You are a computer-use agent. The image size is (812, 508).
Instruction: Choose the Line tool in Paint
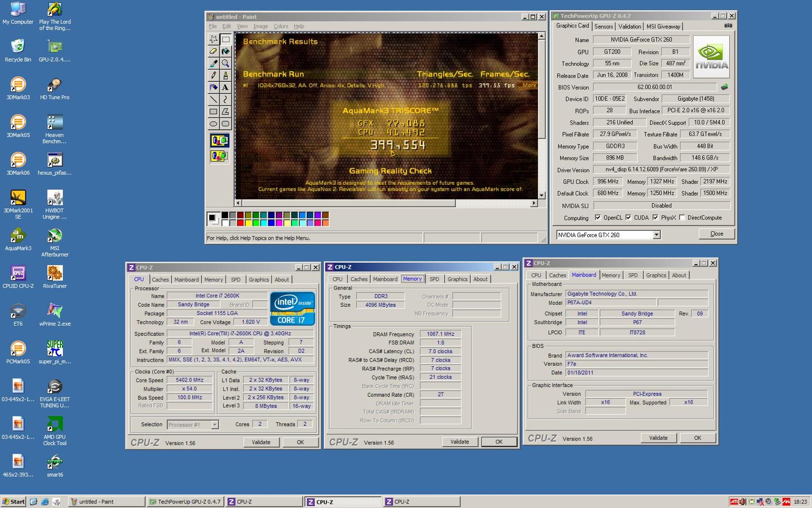click(213, 100)
